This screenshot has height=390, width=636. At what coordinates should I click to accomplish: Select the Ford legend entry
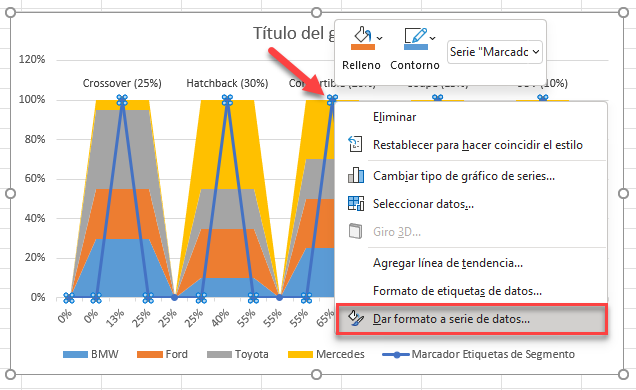pos(162,354)
